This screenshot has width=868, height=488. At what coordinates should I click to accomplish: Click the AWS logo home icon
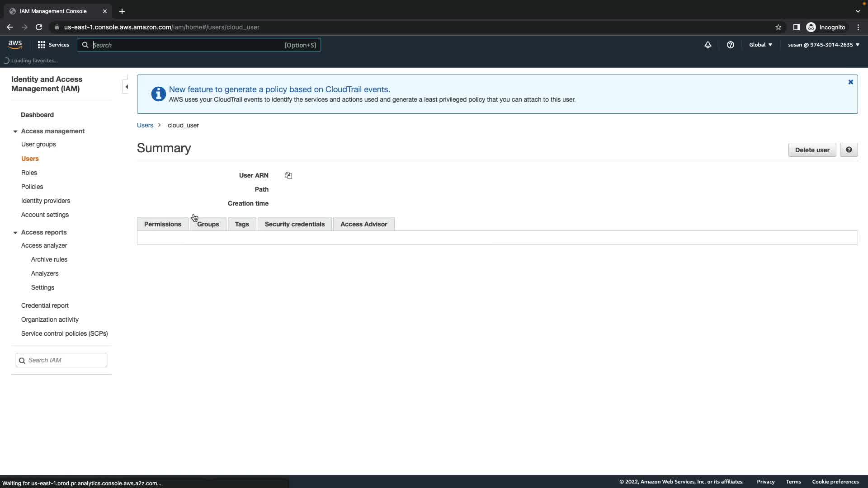pos(15,44)
